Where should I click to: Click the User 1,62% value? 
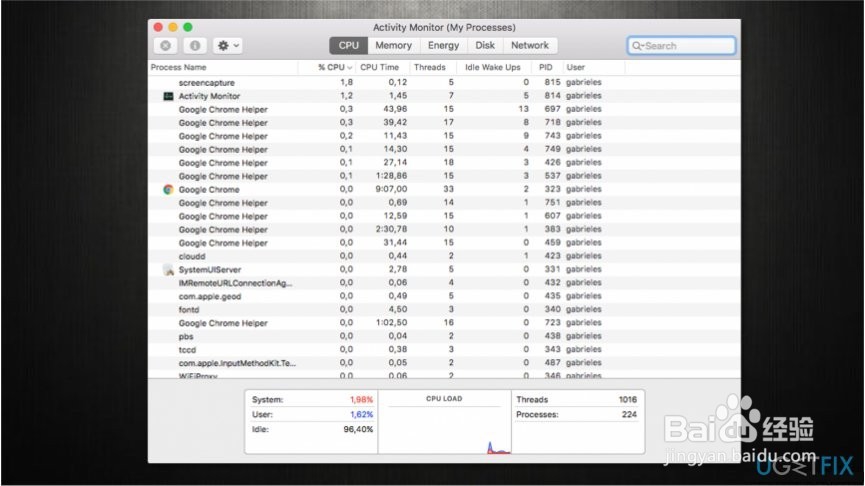361,414
